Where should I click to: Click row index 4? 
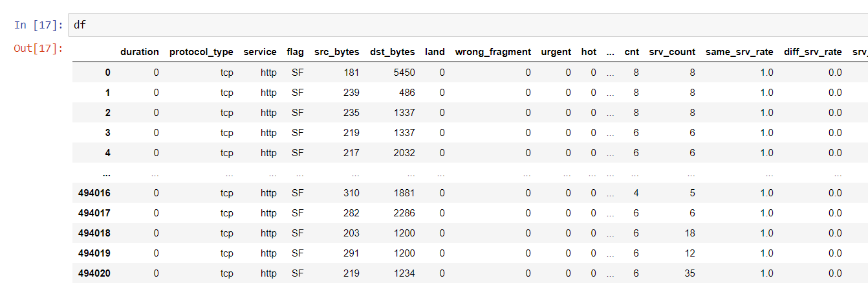pos(107,153)
